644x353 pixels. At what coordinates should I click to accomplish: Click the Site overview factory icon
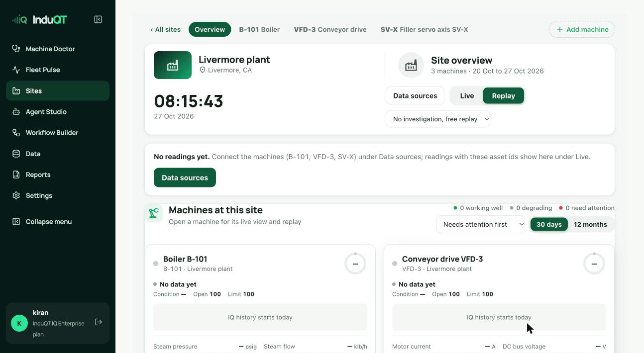pyautogui.click(x=411, y=65)
